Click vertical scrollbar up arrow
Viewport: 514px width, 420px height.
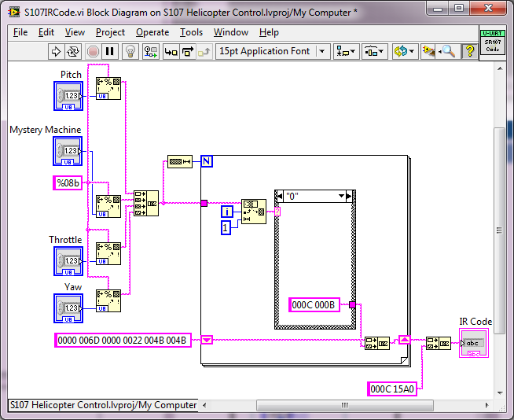tap(500, 68)
